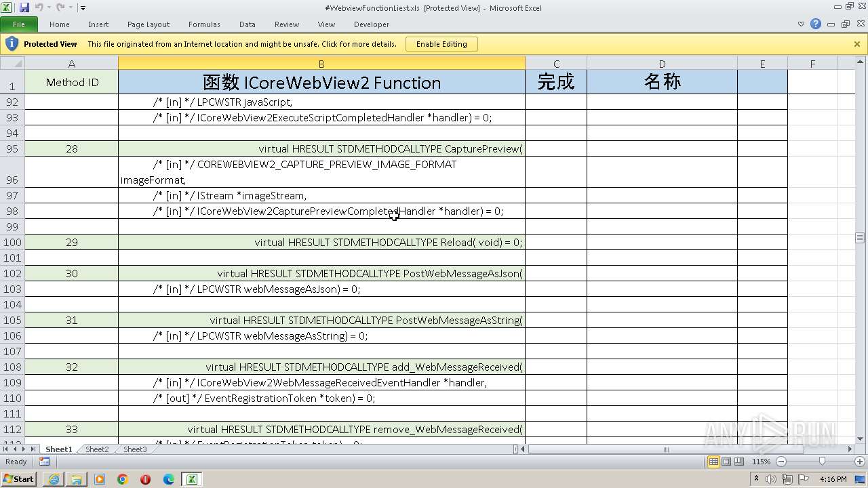Screen dimensions: 868x488
Task: Click the Redo arrow icon
Action: pyautogui.click(x=60, y=7)
